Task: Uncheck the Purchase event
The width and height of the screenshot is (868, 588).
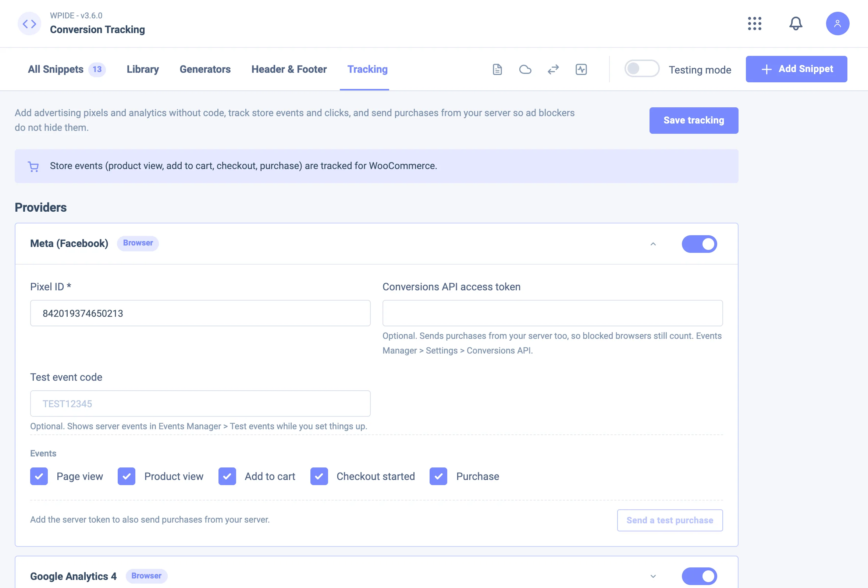Action: [438, 476]
